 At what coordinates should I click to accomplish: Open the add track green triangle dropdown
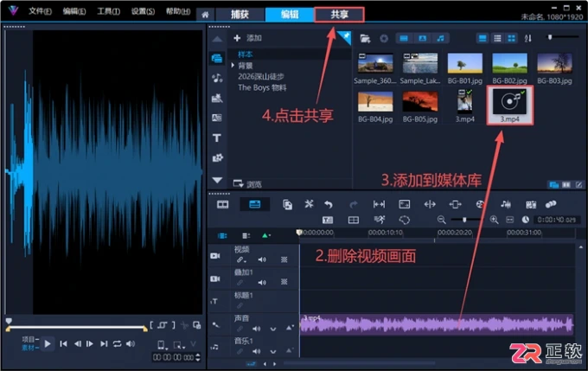click(265, 235)
